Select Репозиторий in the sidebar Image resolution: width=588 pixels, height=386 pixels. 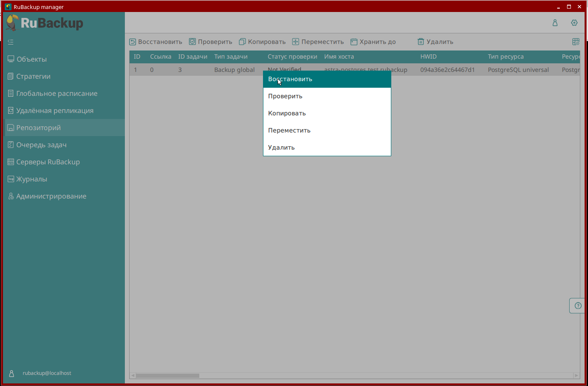[64, 128]
